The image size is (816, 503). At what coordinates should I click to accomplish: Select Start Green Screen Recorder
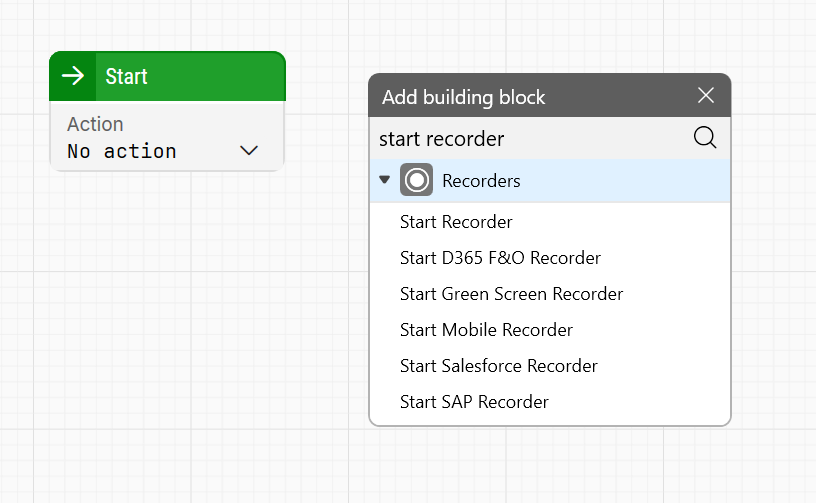(511, 294)
